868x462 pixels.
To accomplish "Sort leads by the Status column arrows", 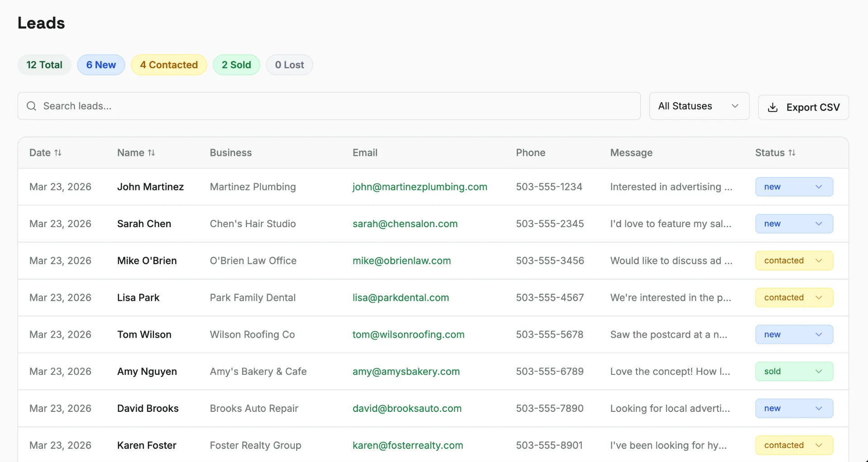I will click(x=793, y=153).
